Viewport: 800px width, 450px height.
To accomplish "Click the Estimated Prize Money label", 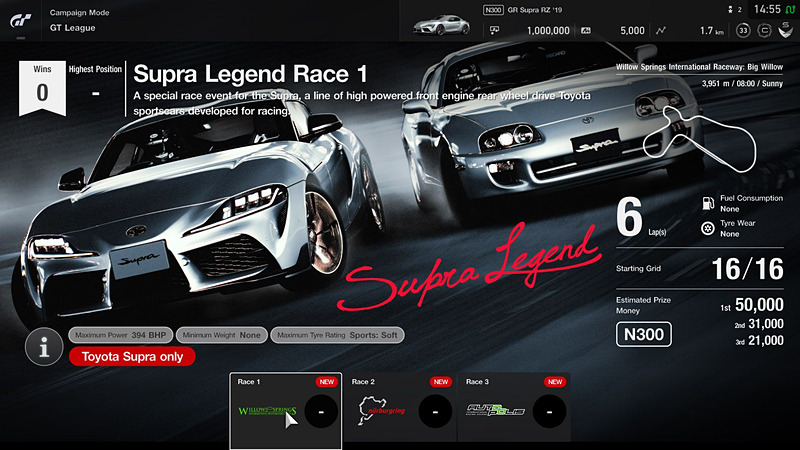I will (643, 305).
